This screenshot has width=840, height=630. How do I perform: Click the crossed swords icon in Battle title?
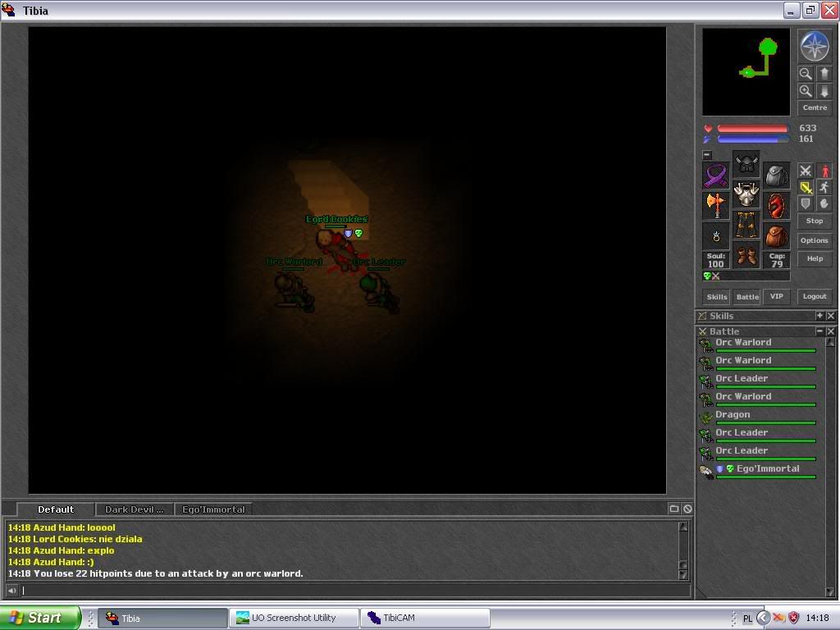coord(703,331)
